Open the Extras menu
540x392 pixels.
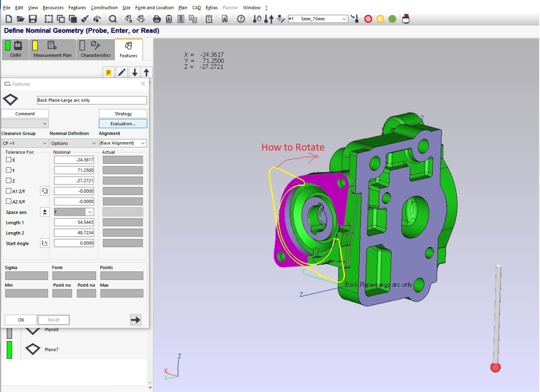211,8
